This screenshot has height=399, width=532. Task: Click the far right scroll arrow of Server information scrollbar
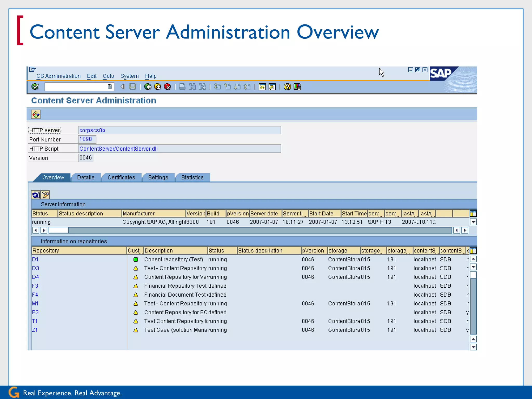[x=465, y=230]
